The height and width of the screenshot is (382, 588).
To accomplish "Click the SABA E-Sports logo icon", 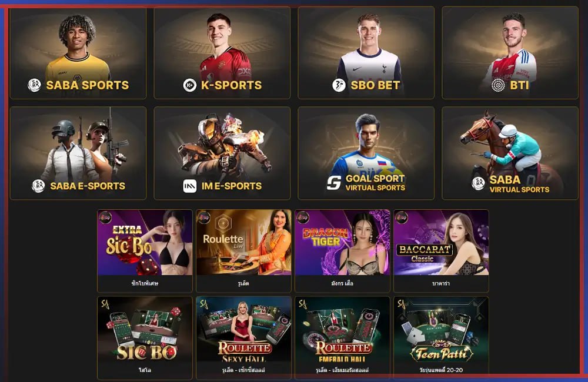I will [x=38, y=186].
